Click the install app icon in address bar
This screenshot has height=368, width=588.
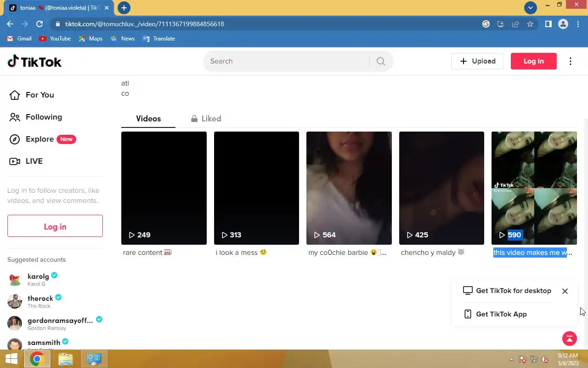(501, 24)
